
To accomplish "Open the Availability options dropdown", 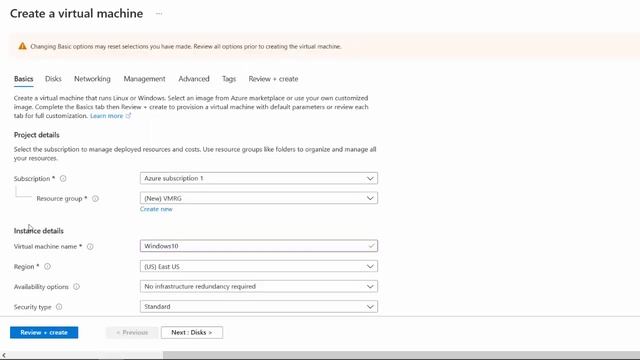I will click(259, 287).
